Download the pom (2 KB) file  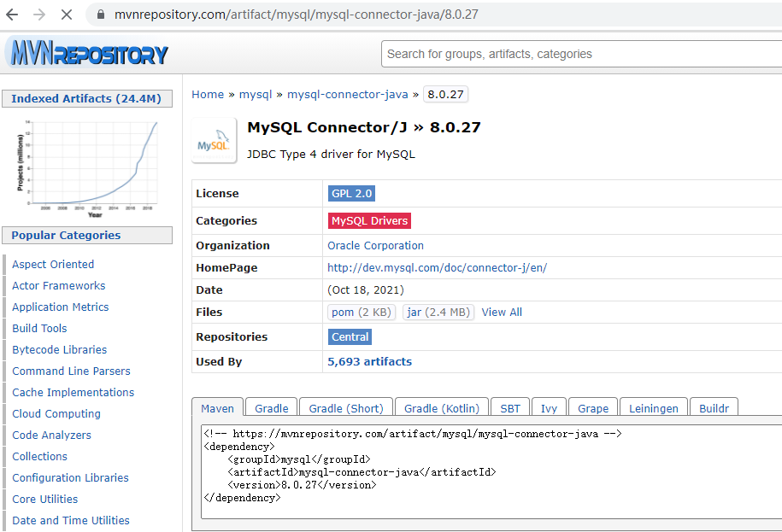pos(362,312)
